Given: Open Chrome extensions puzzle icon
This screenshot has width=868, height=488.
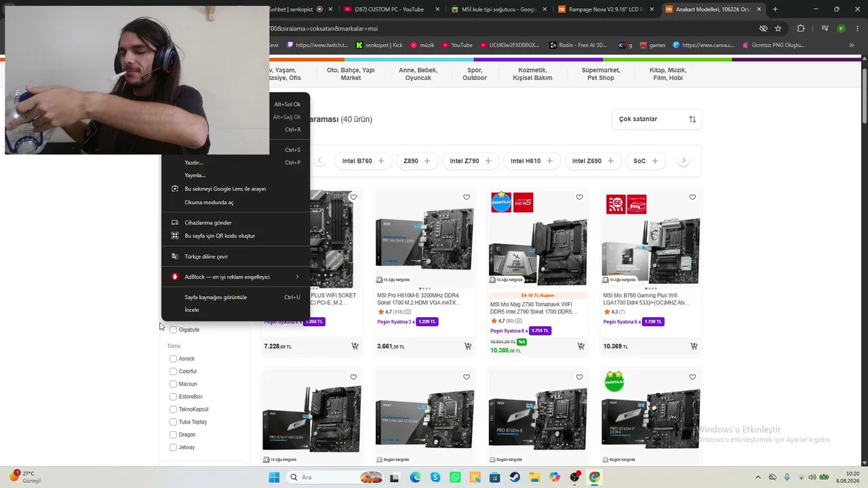Looking at the screenshot, I should coord(801,28).
